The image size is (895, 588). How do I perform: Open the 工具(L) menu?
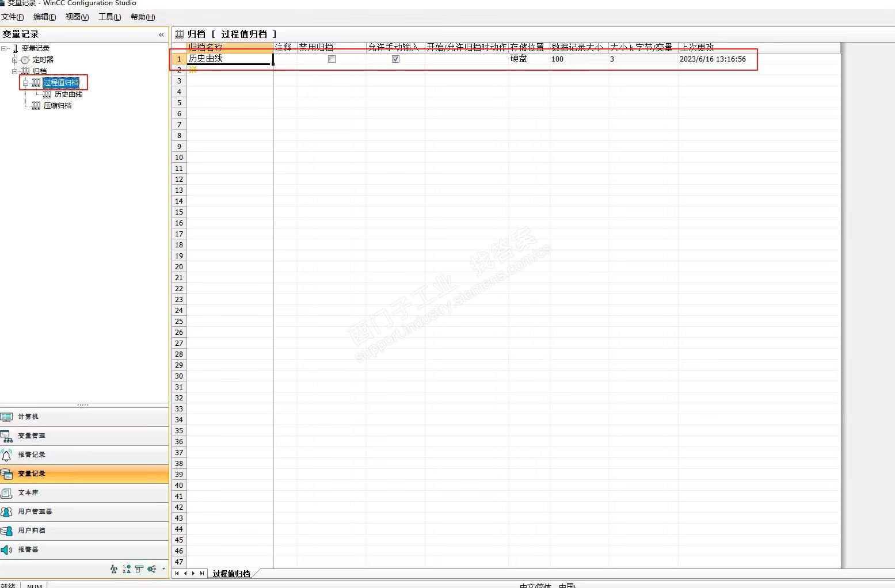pos(110,17)
